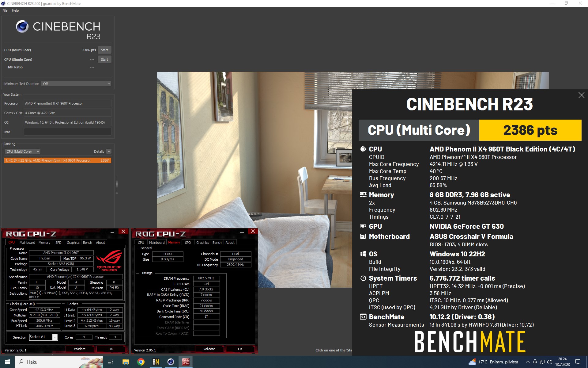Click the Windows search box Haku

59,362
